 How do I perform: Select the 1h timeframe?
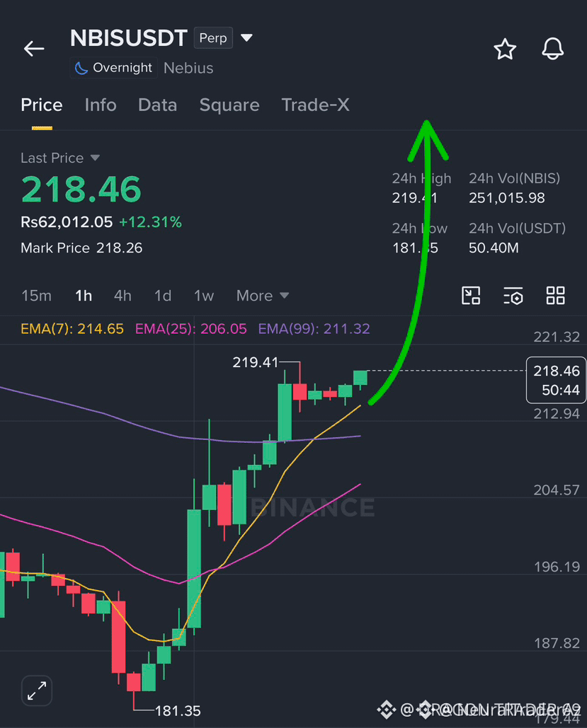point(84,296)
